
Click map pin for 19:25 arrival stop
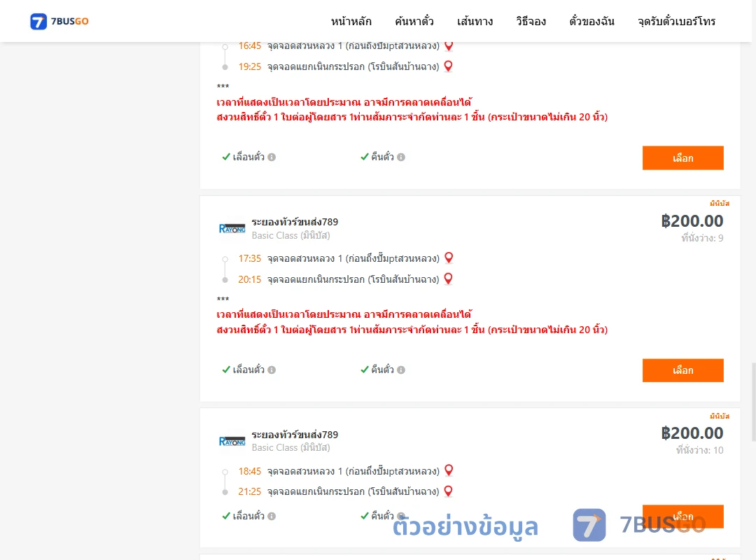click(449, 66)
